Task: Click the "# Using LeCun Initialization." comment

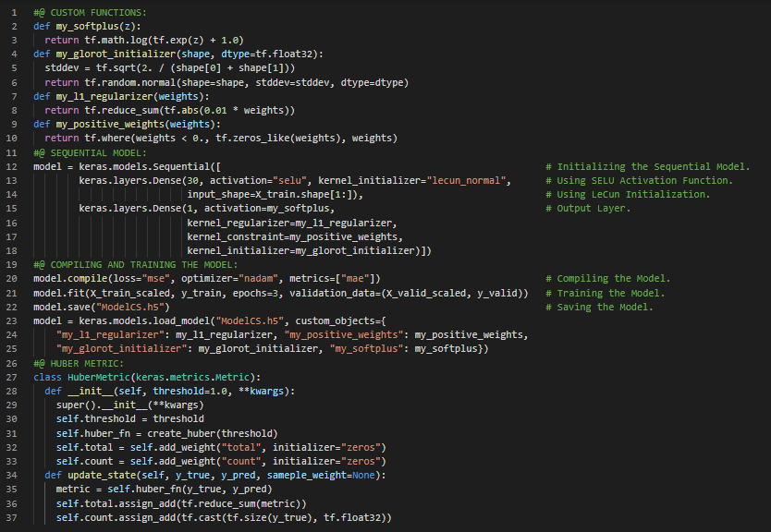Action: click(x=628, y=194)
